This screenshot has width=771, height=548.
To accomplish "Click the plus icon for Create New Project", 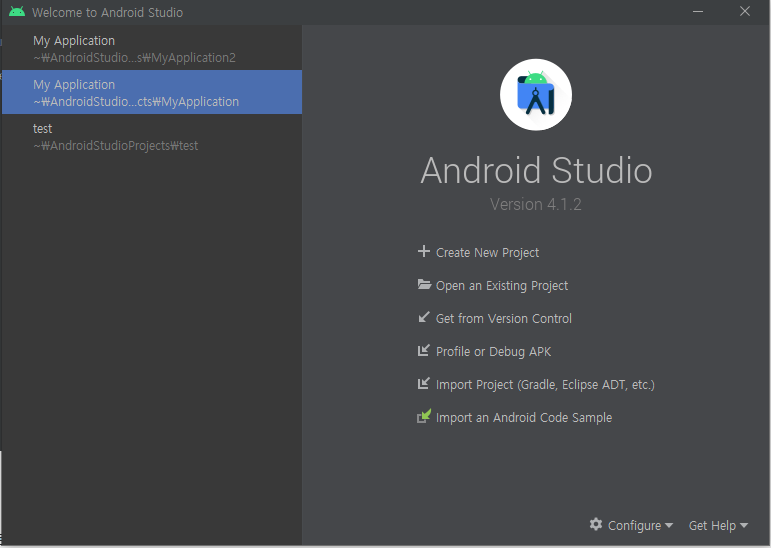I will (x=423, y=251).
